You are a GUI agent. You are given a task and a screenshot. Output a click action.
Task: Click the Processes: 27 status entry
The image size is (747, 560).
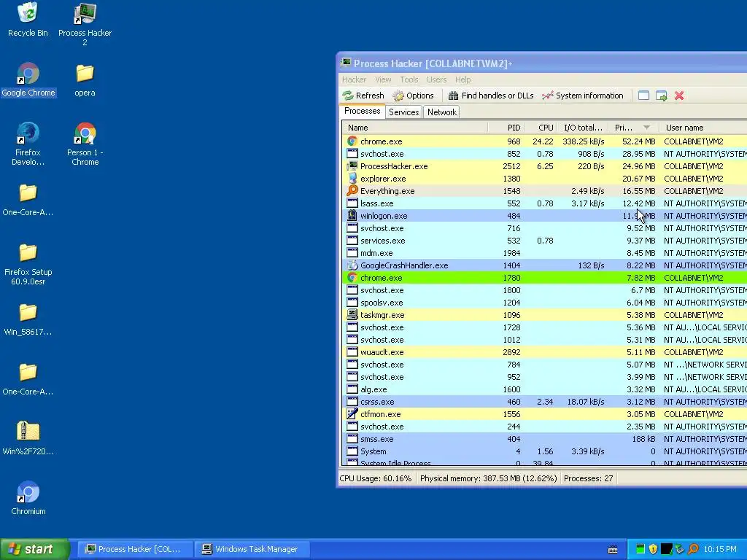[589, 478]
